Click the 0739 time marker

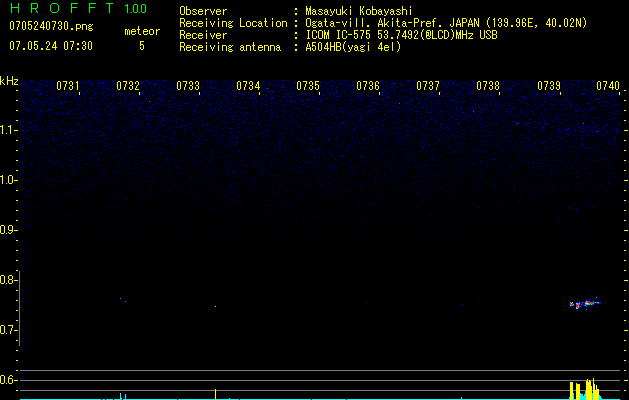pos(549,86)
